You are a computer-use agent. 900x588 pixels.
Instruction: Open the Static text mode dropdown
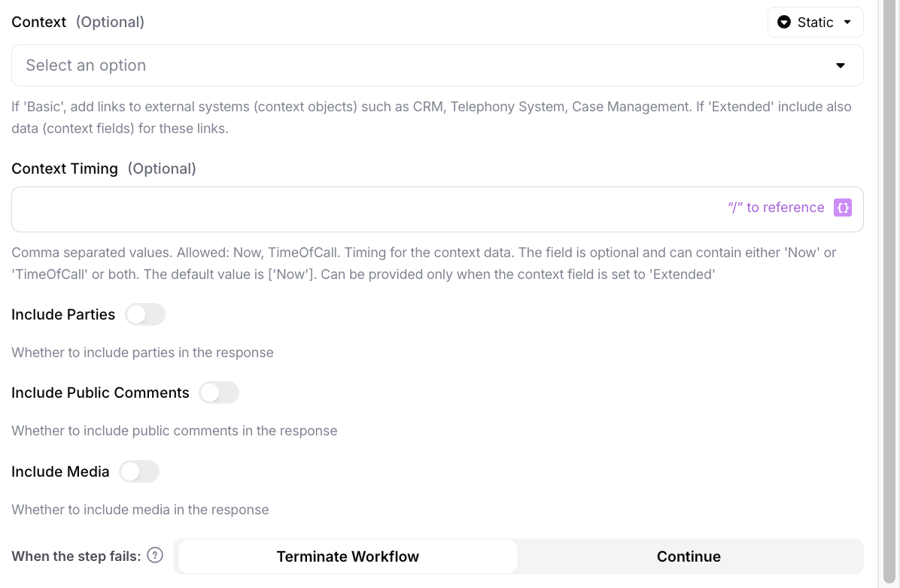pos(815,23)
